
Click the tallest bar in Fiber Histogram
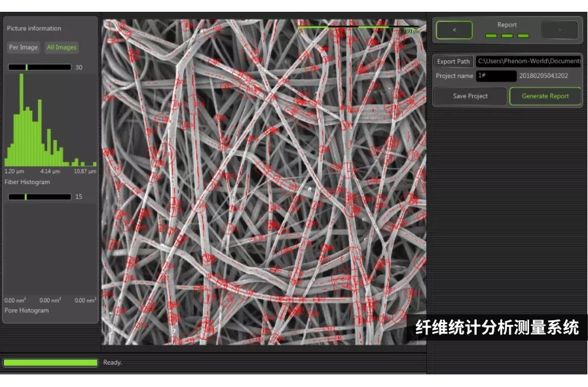tap(21, 120)
